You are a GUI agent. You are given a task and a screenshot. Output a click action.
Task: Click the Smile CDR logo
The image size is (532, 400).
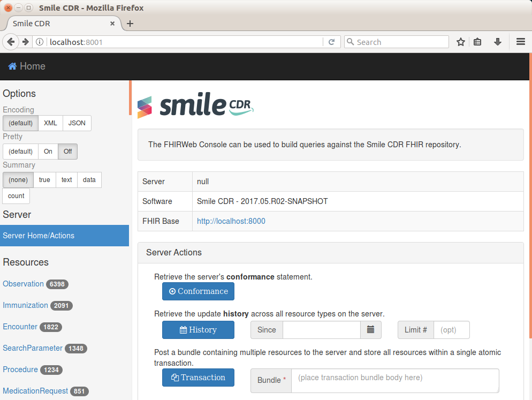[x=196, y=105]
